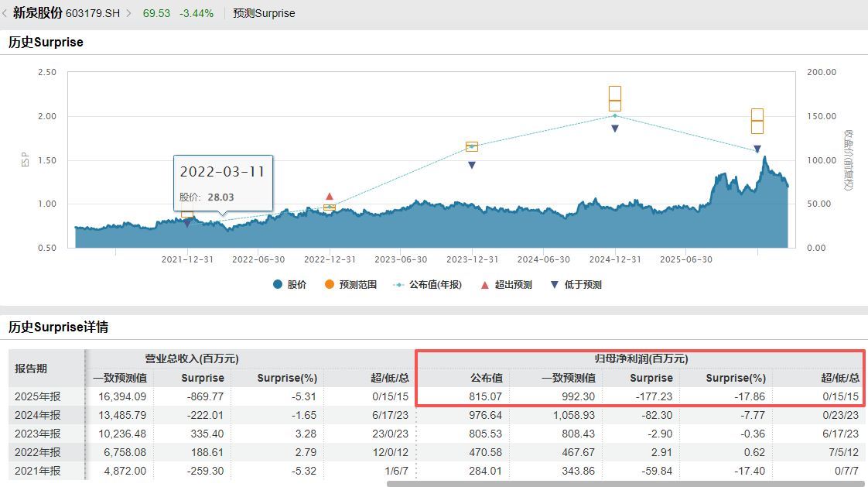Click the rightmost orange forecast range box
The image size is (868, 487).
point(757,121)
